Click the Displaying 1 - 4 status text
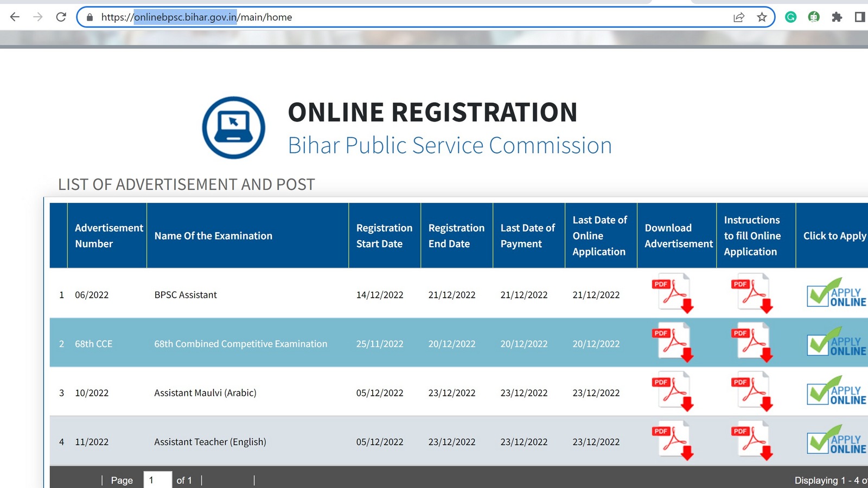This screenshot has height=488, width=868. click(x=831, y=480)
